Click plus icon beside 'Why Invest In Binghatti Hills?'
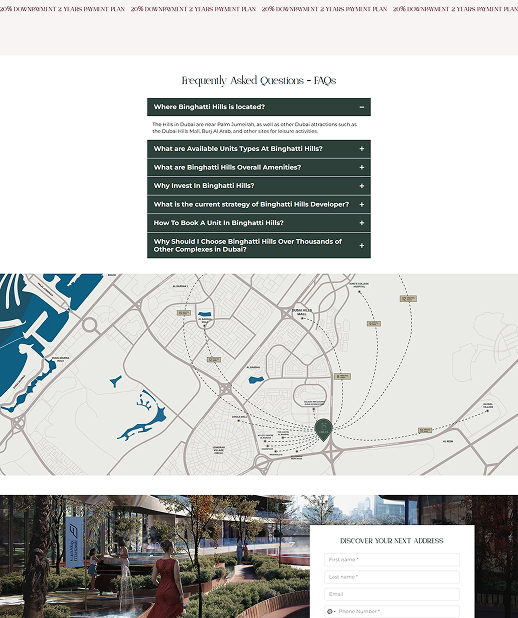518x618 pixels. point(361,186)
